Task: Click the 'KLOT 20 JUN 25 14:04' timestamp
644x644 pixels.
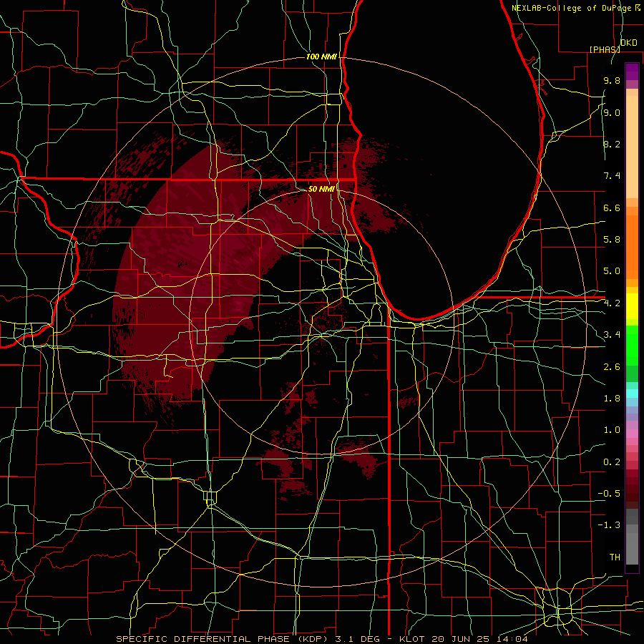Action: click(463, 639)
